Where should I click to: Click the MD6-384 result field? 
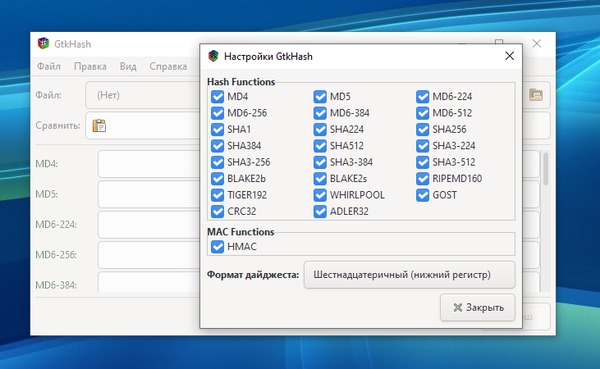[x=148, y=282]
